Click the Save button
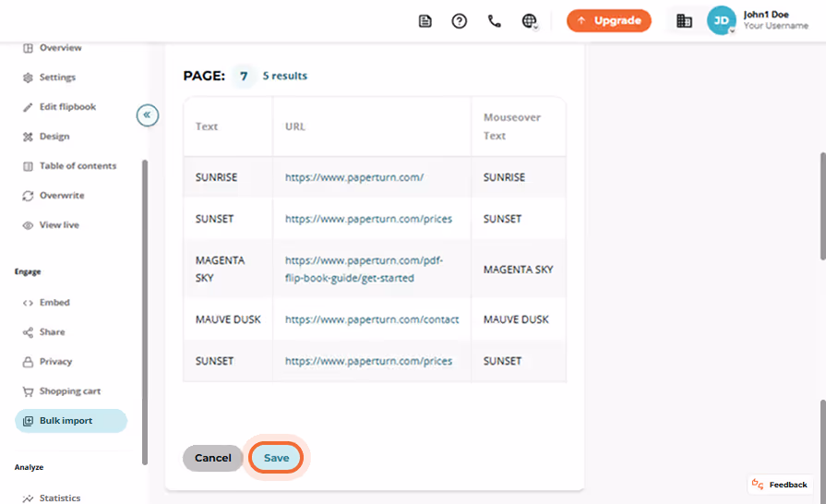Image resolution: width=826 pixels, height=504 pixels. (277, 458)
